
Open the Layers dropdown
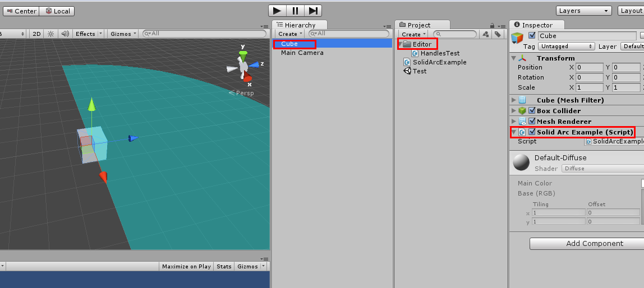click(584, 11)
